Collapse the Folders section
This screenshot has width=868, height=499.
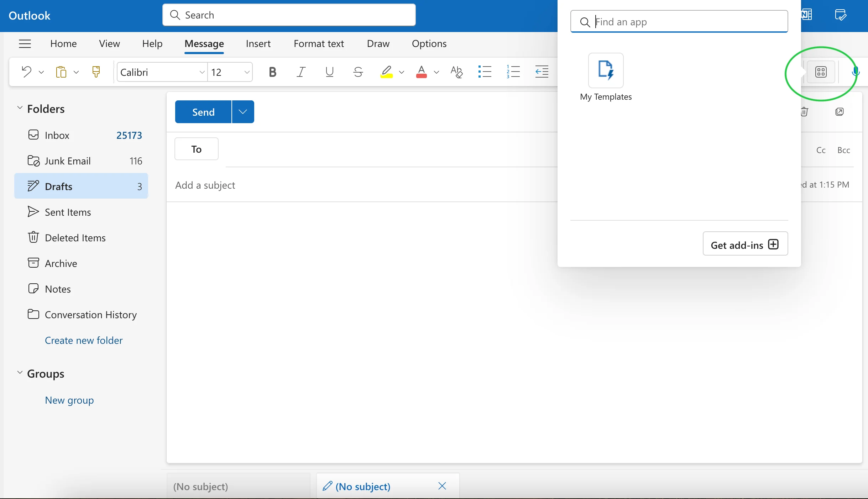tap(20, 107)
